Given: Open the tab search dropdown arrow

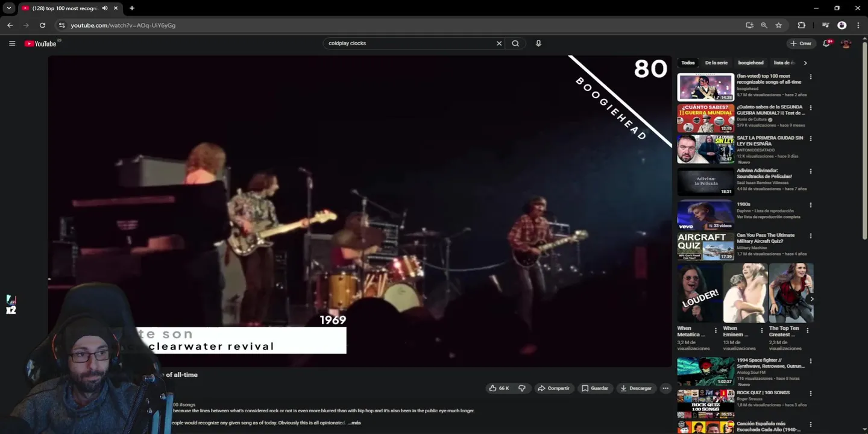Looking at the screenshot, I should coord(8,8).
